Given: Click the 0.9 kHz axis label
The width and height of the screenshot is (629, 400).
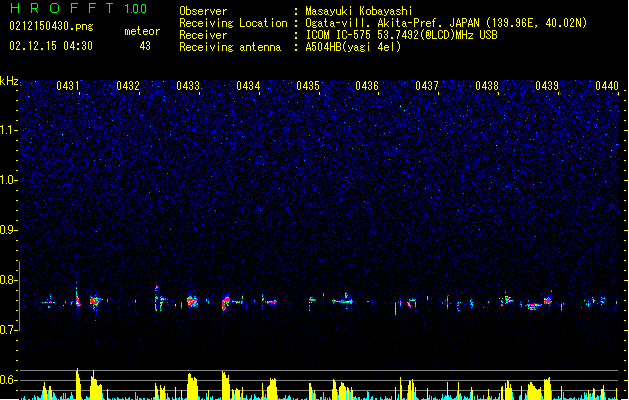Looking at the screenshot, I should point(8,230).
